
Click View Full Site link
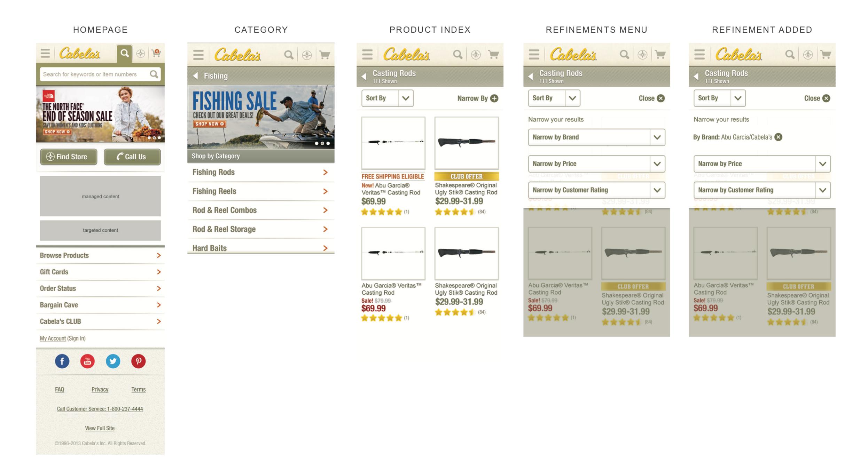click(x=100, y=428)
